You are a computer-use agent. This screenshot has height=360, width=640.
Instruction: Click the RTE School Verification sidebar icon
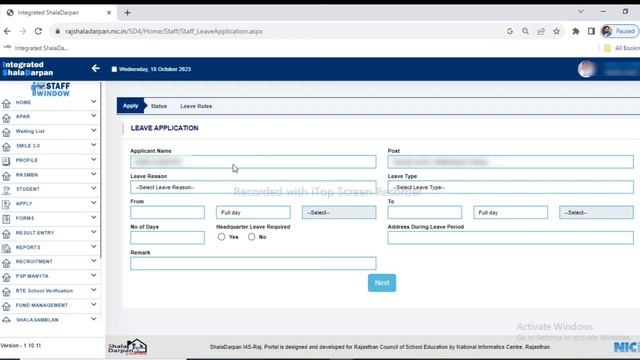pyautogui.click(x=6, y=292)
